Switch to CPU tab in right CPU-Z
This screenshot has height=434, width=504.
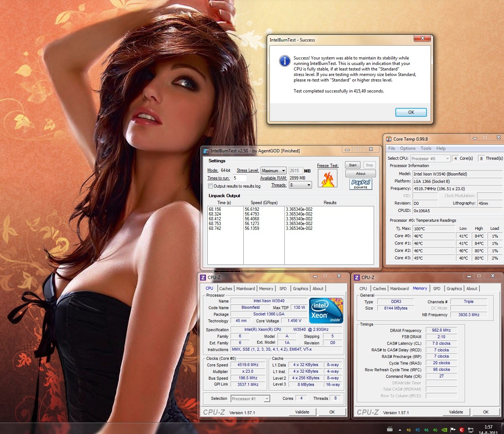(363, 289)
